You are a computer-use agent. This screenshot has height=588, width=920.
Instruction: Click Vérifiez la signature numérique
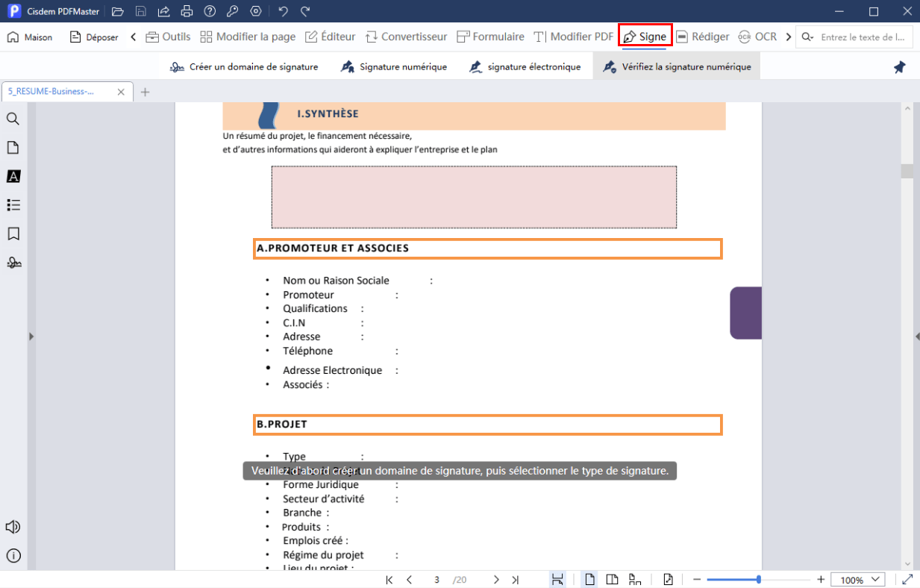pyautogui.click(x=677, y=66)
